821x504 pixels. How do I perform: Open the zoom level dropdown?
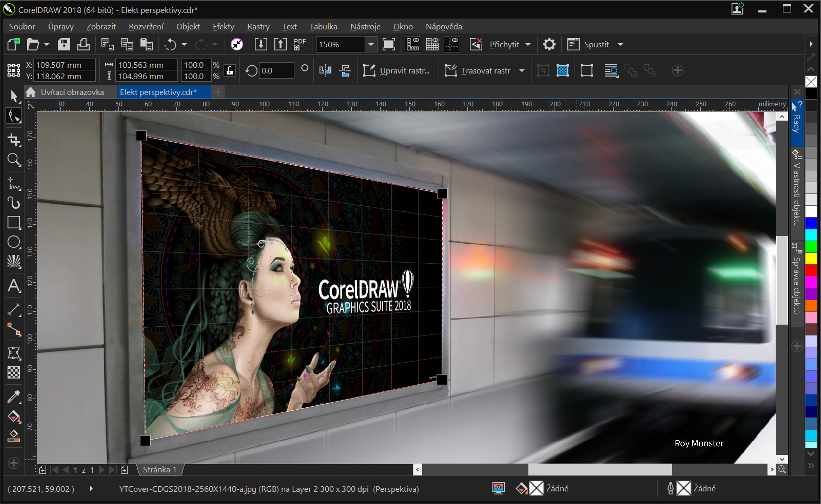pos(371,44)
